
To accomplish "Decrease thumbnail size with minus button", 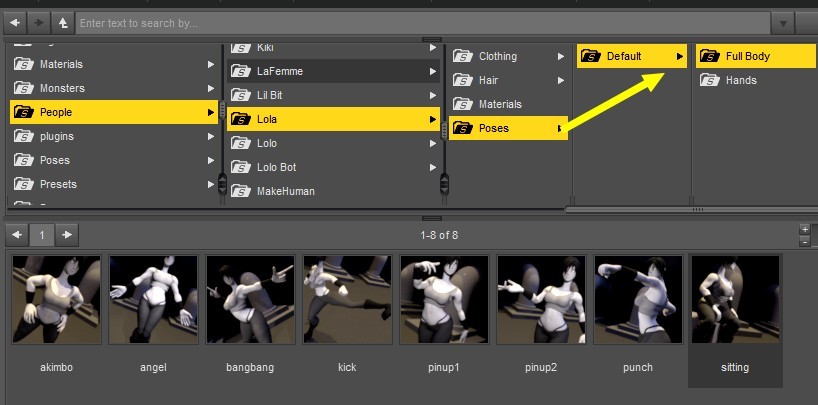I will coord(805,242).
